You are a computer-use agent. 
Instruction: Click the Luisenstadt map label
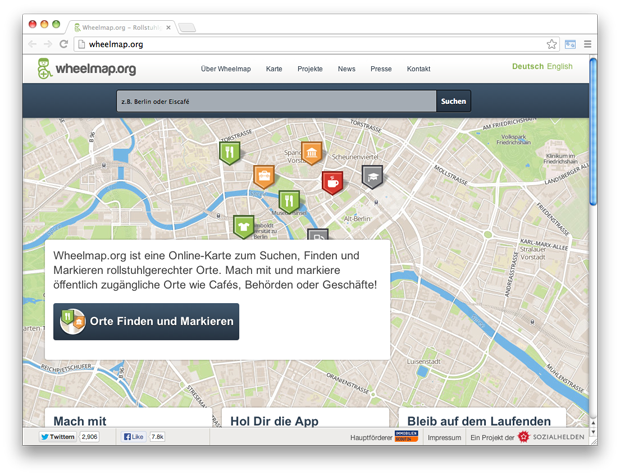423,361
